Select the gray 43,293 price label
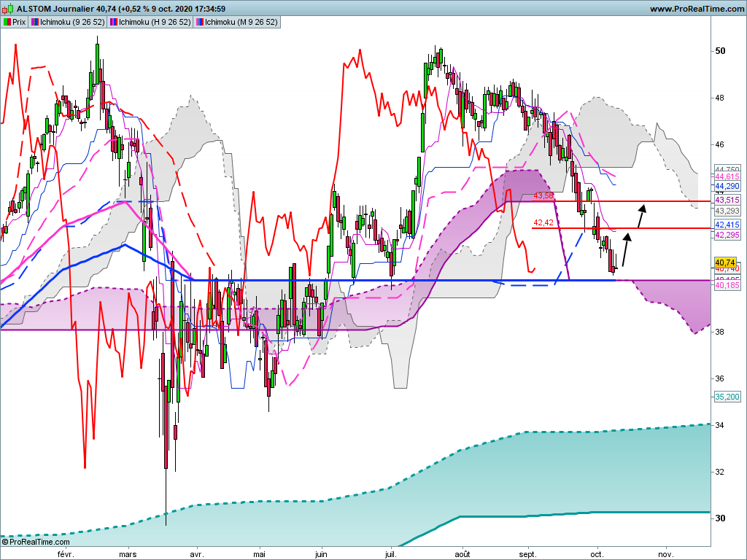 tap(727, 211)
